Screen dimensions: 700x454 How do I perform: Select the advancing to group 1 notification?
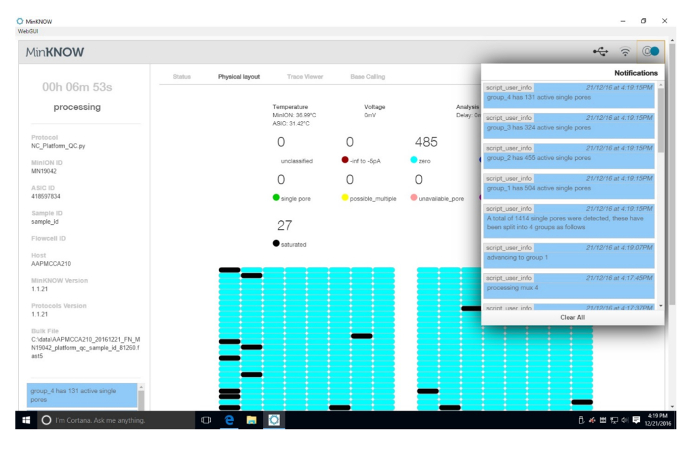[x=569, y=255]
